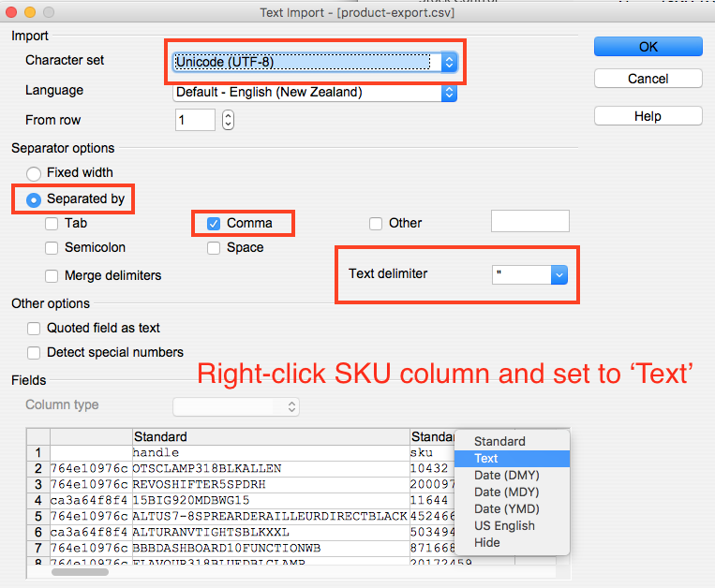Select the Separated by radio button

point(35,199)
